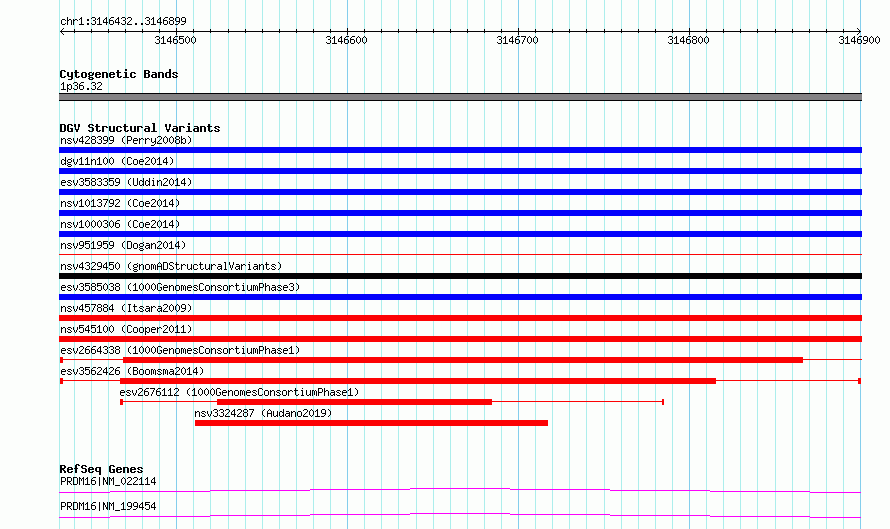The height and width of the screenshot is (529, 890).
Task: Click the chr1:3146432..3146899 region label
Action: tap(123, 21)
